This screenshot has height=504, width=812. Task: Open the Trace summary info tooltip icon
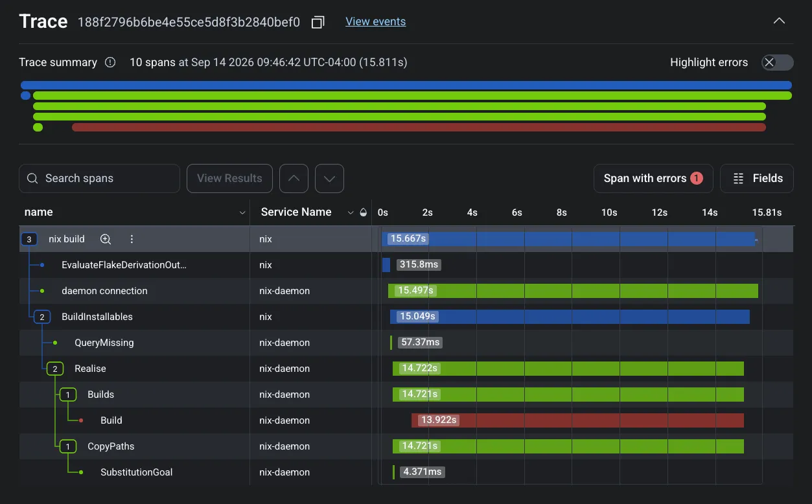click(x=110, y=62)
